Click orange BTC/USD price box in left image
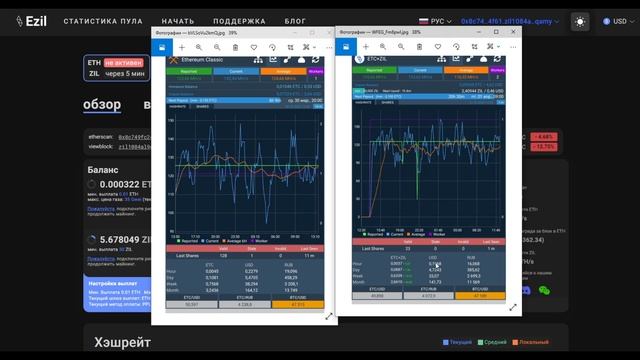 tap(298, 304)
